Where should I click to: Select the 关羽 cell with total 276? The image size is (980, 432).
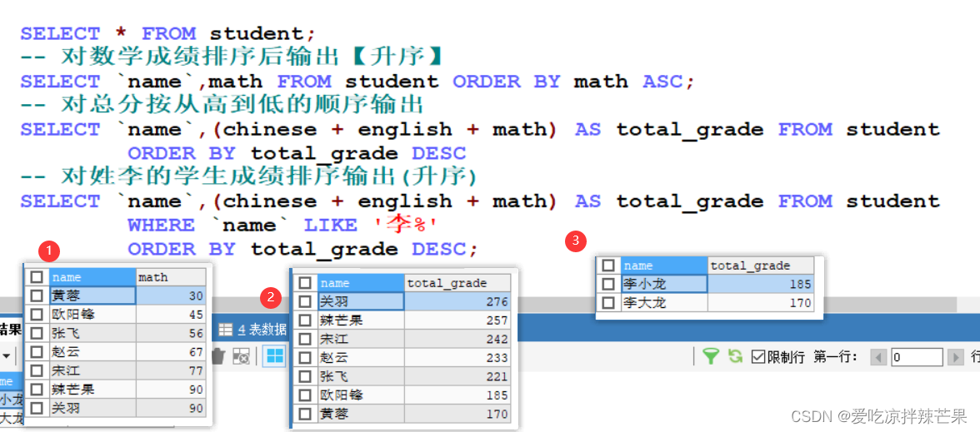(361, 301)
